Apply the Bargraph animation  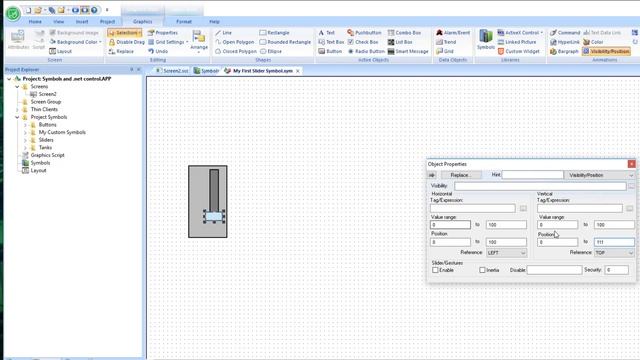(x=564, y=51)
